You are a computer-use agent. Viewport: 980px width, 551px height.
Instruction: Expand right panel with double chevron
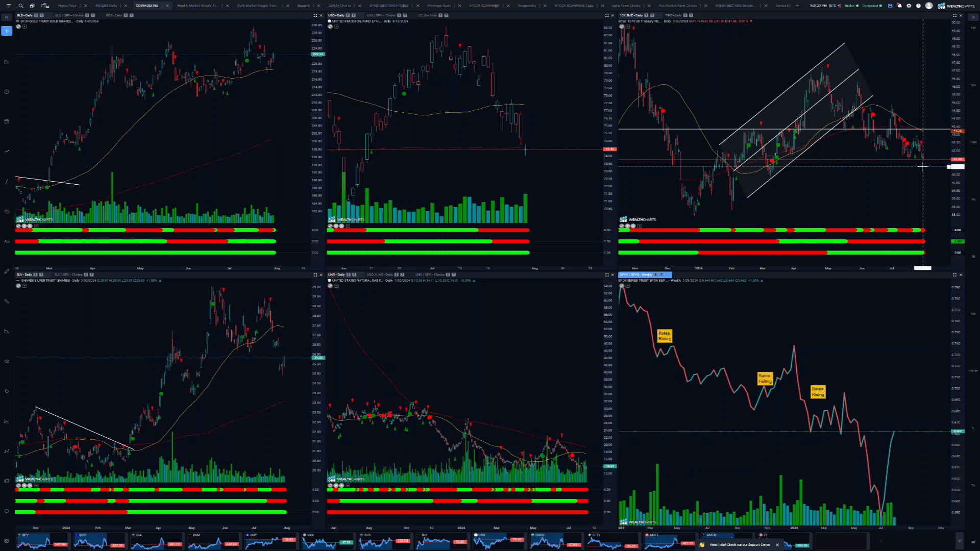pyautogui.click(x=973, y=17)
